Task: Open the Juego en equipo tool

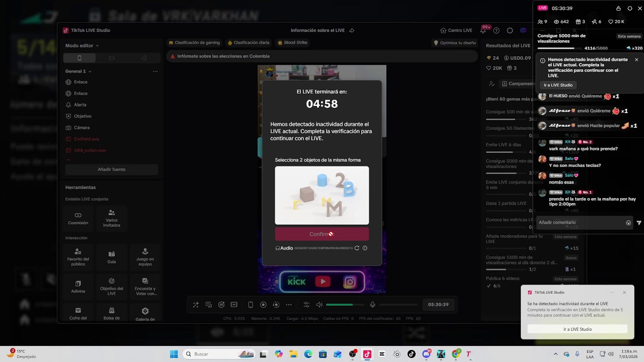Action: click(x=145, y=256)
